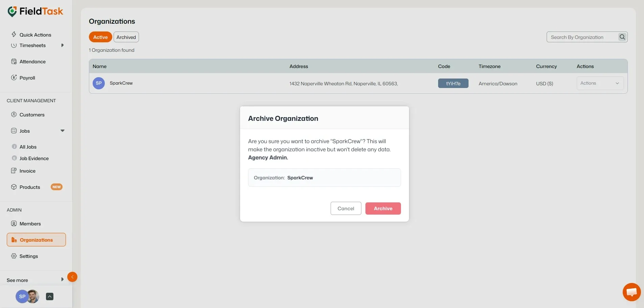The image size is (644, 308).
Task: Click the user profile photo
Action: (33, 296)
